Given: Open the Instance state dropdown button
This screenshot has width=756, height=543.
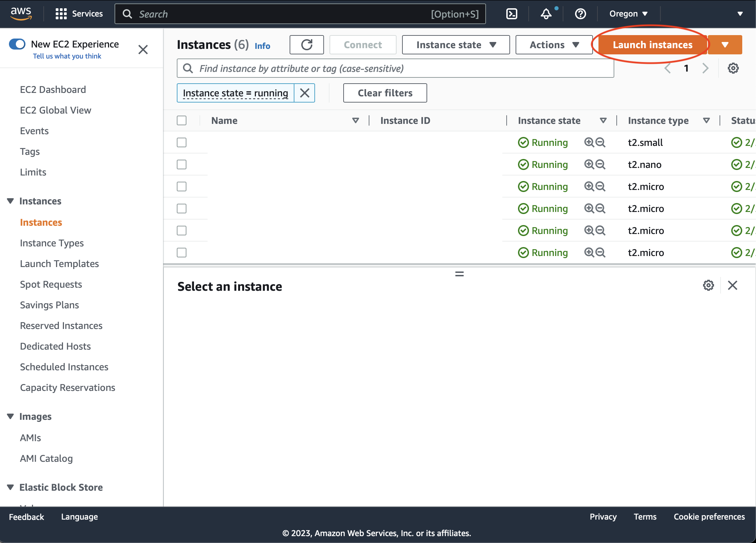Looking at the screenshot, I should [456, 45].
